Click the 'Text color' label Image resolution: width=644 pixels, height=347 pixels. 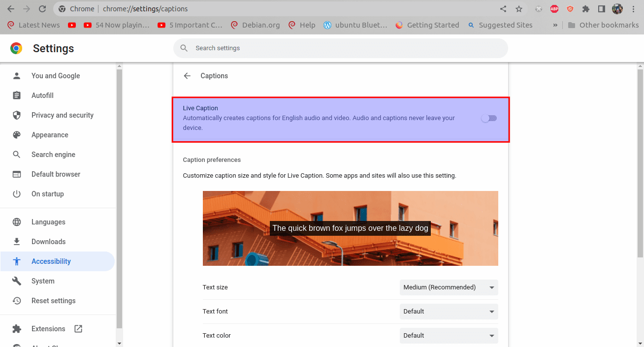[217, 336]
